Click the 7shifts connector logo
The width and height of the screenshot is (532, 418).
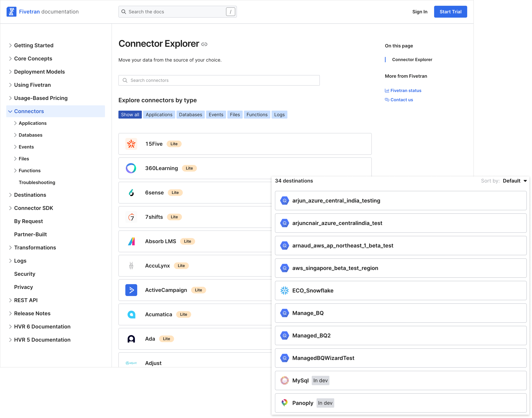[131, 217]
